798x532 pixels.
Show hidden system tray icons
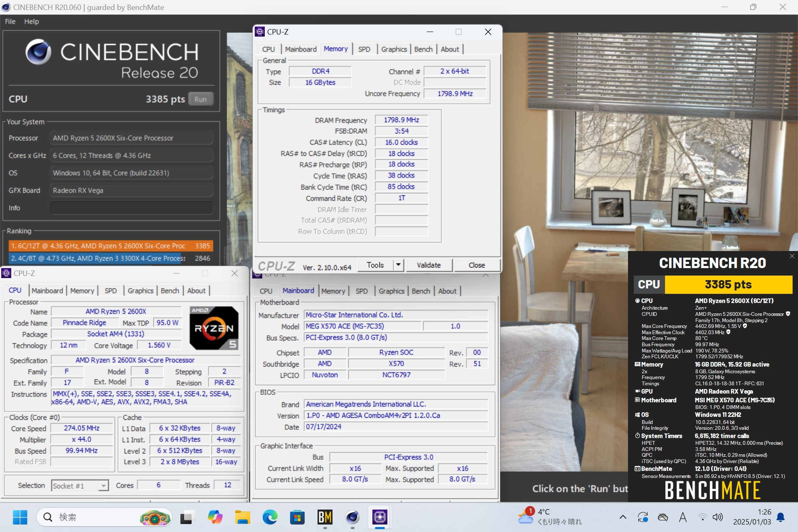point(623,517)
